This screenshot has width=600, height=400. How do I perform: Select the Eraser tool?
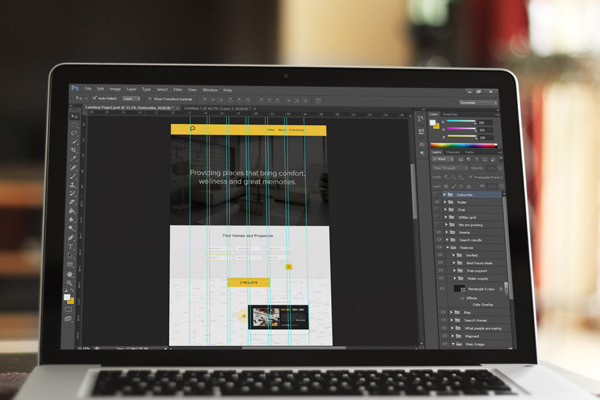(x=72, y=202)
